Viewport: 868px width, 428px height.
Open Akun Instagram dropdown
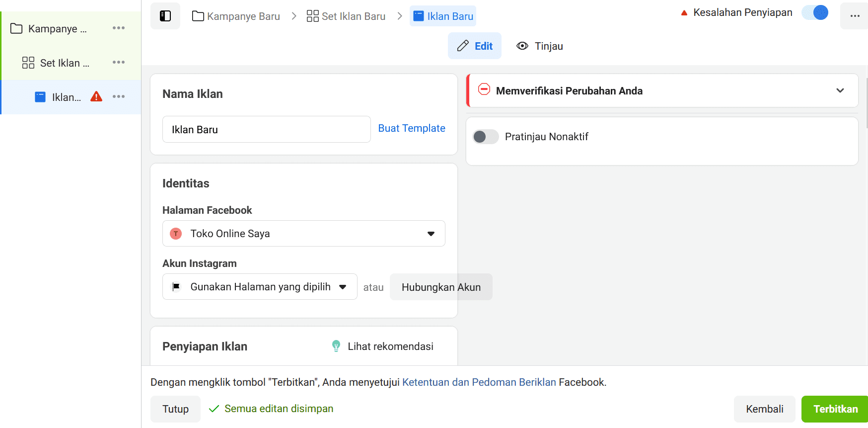[260, 287]
